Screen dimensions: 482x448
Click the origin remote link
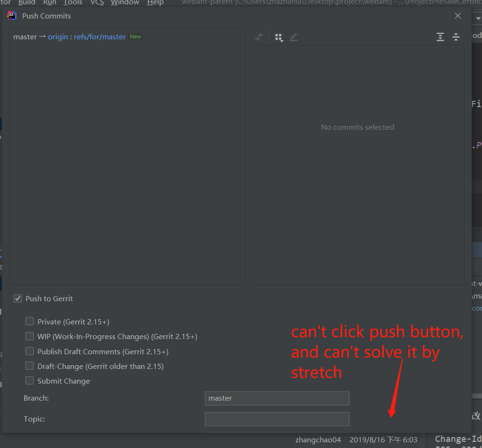point(58,37)
